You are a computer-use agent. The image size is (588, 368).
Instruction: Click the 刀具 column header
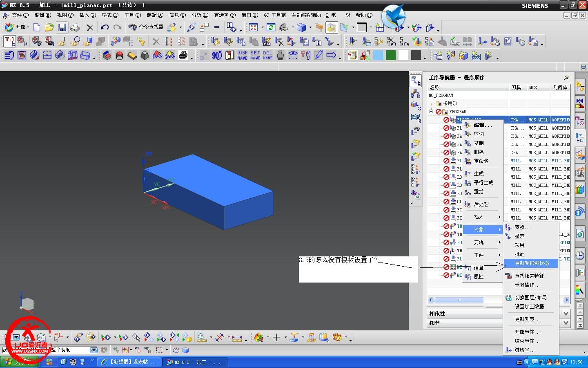pyautogui.click(x=518, y=87)
